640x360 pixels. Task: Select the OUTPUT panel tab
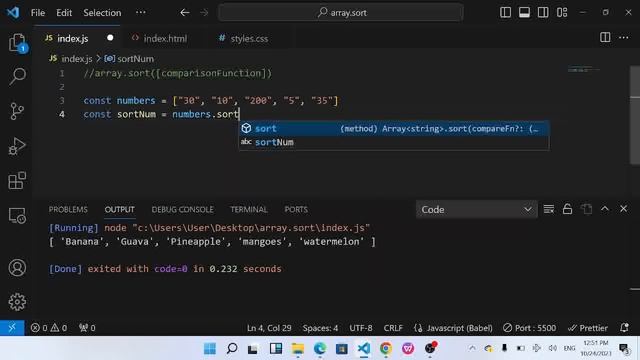pyautogui.click(x=120, y=209)
